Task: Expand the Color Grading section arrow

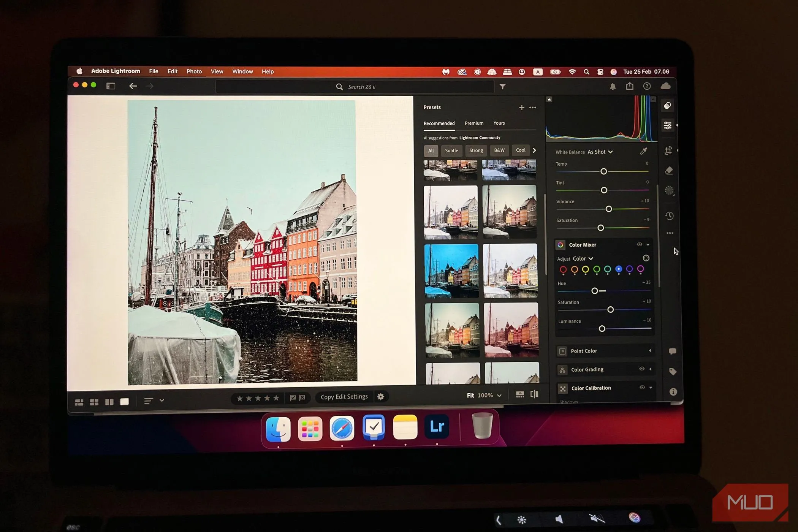Action: (x=650, y=369)
